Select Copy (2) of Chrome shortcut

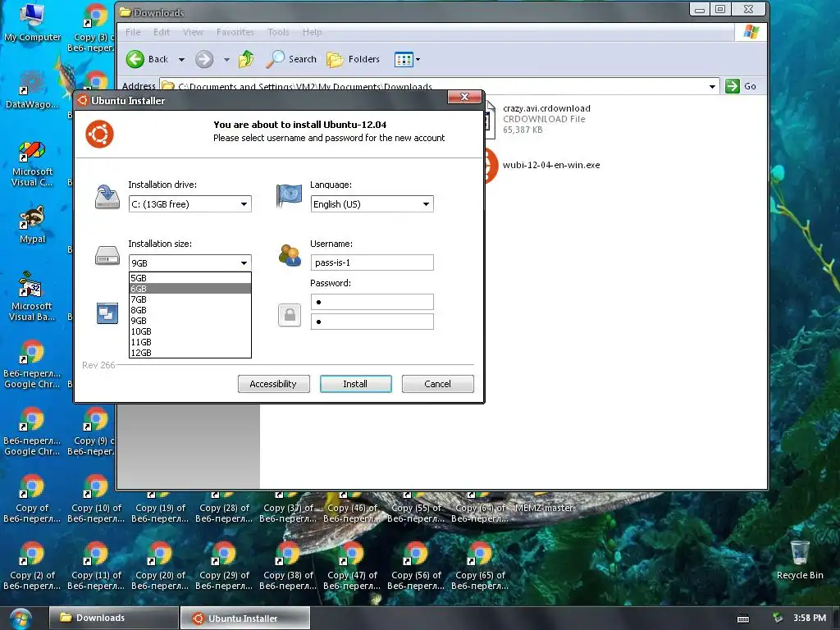pos(32,566)
